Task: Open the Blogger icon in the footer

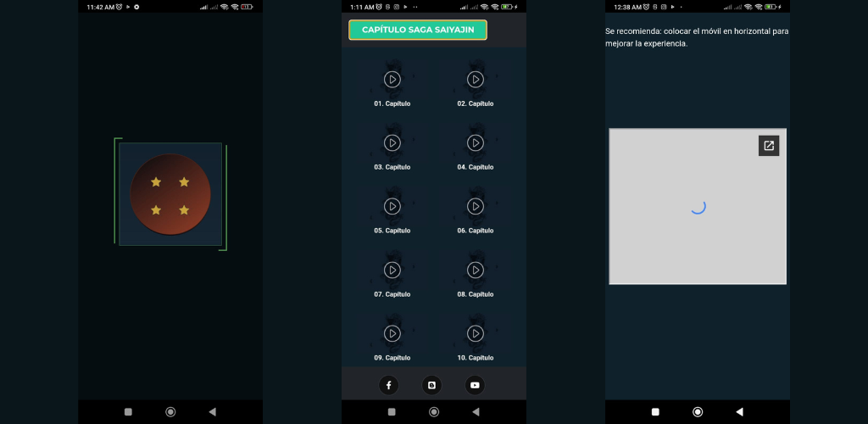Action: [x=431, y=385]
